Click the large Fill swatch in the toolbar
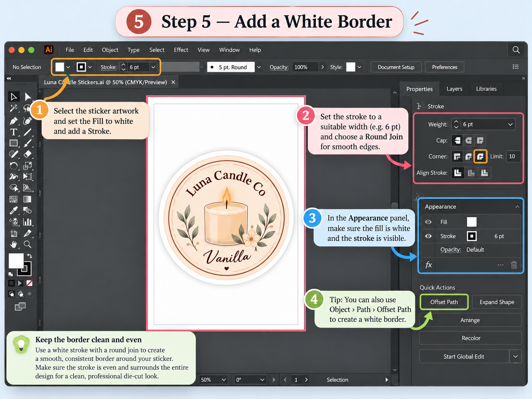This screenshot has width=532, height=399. [16, 260]
